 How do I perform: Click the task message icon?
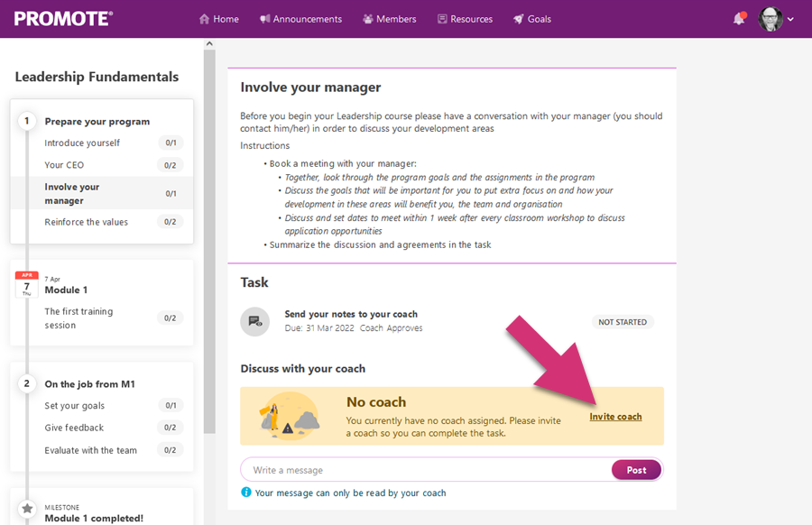(254, 321)
